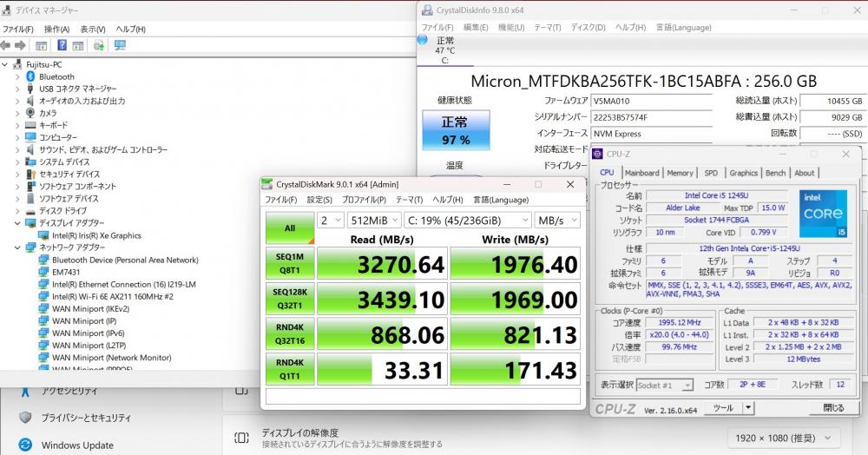
Task: Select the camera (カメラ) device icon
Action: 30,113
